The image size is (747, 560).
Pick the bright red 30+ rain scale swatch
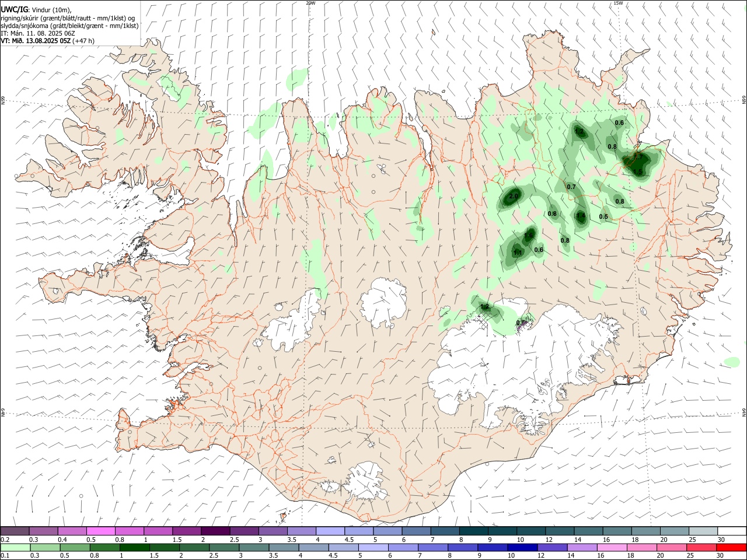tap(731, 547)
